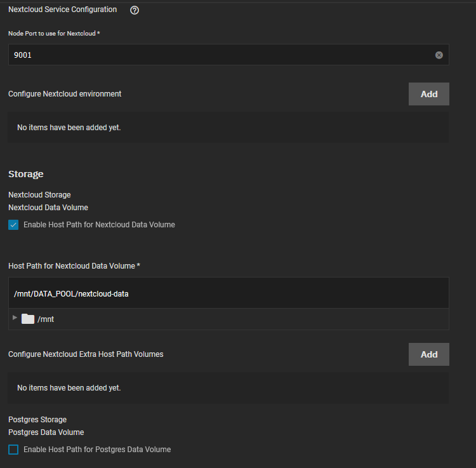Open help tooltip for Nextcloud Service Configuration
The width and height of the screenshot is (476, 468).
pyautogui.click(x=135, y=10)
